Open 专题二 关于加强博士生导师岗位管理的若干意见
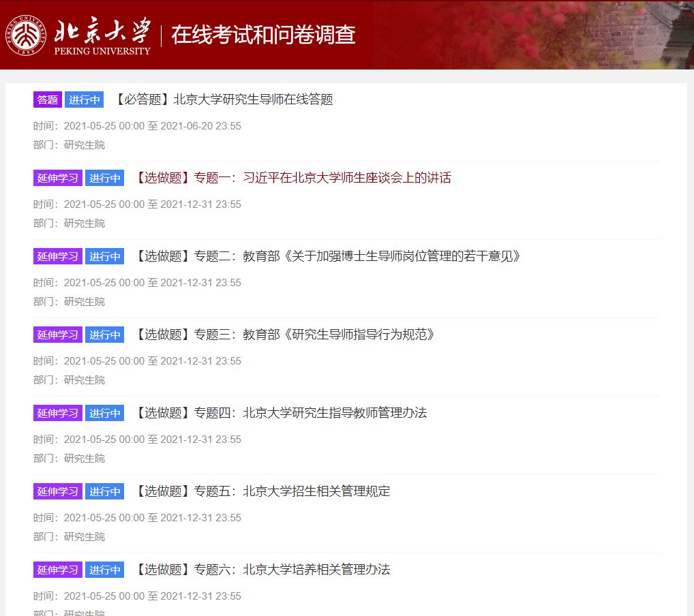The height and width of the screenshot is (616, 694). [328, 256]
